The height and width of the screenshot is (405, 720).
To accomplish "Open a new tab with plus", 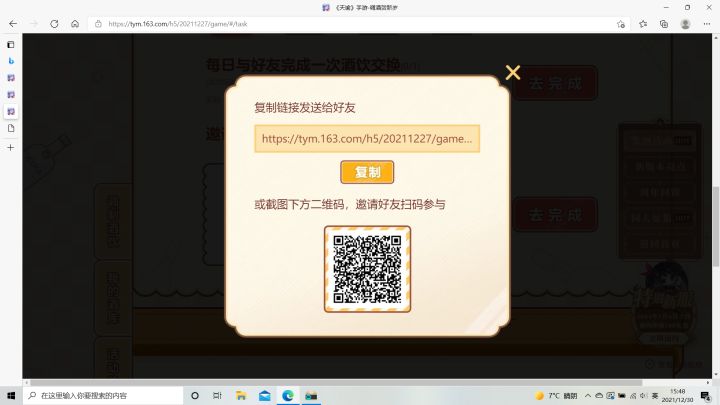I will click(x=11, y=148).
